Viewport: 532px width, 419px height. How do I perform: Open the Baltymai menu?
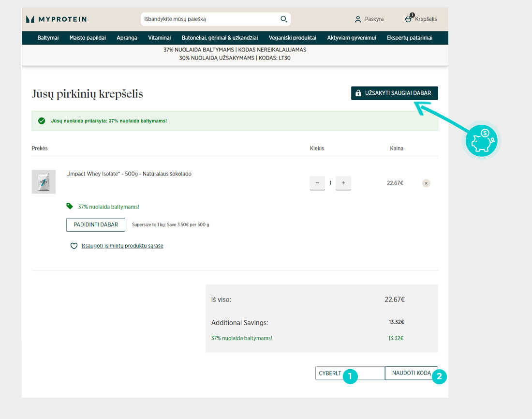[48, 38]
